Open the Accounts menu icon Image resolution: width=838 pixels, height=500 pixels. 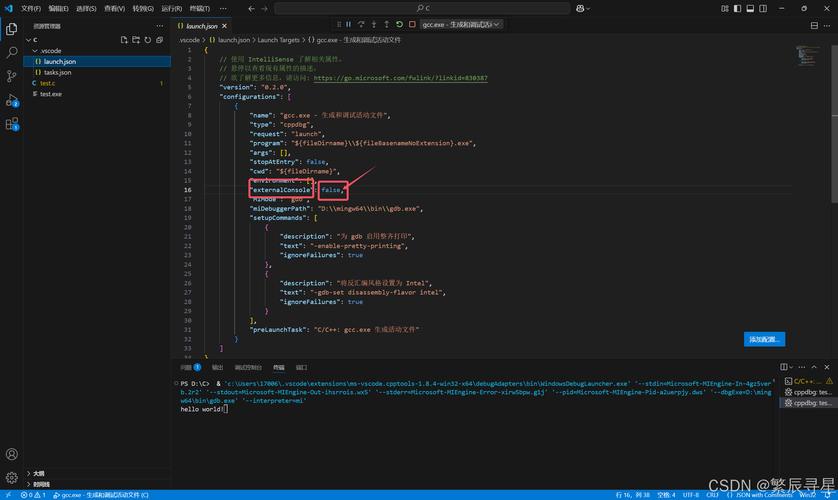coord(11,454)
